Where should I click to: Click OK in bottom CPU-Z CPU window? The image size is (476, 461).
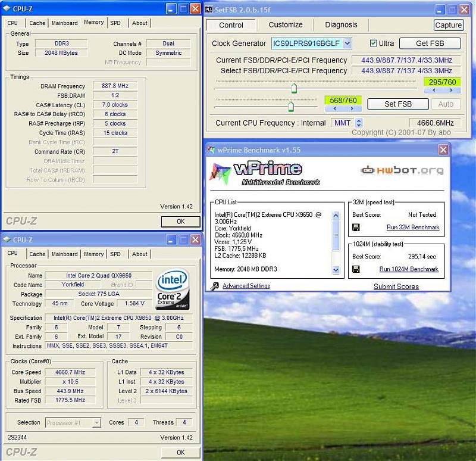pos(181,453)
